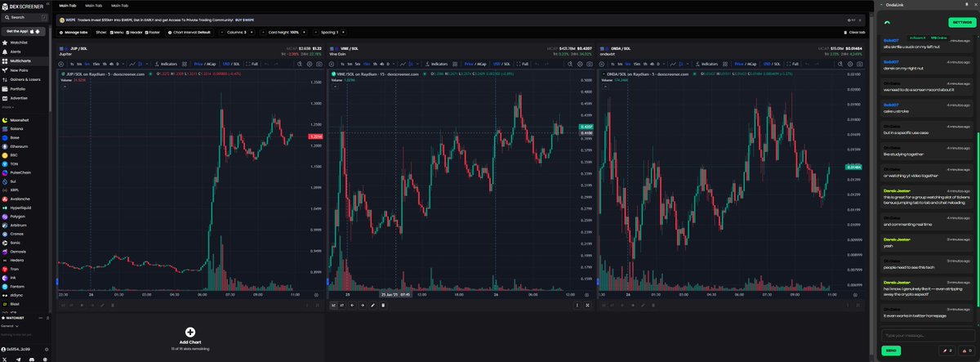
Task: Expand the More section in sidebar
Action: click(7, 106)
